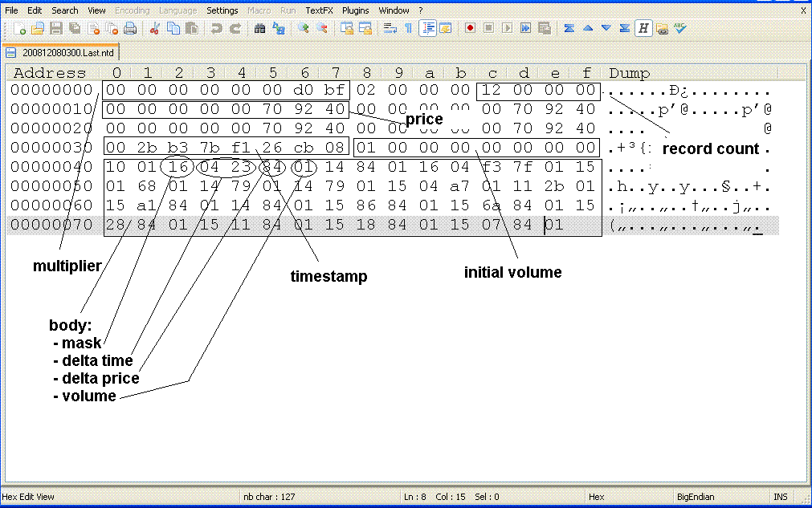Print the document with printer icon
The image size is (812, 508).
tap(130, 28)
